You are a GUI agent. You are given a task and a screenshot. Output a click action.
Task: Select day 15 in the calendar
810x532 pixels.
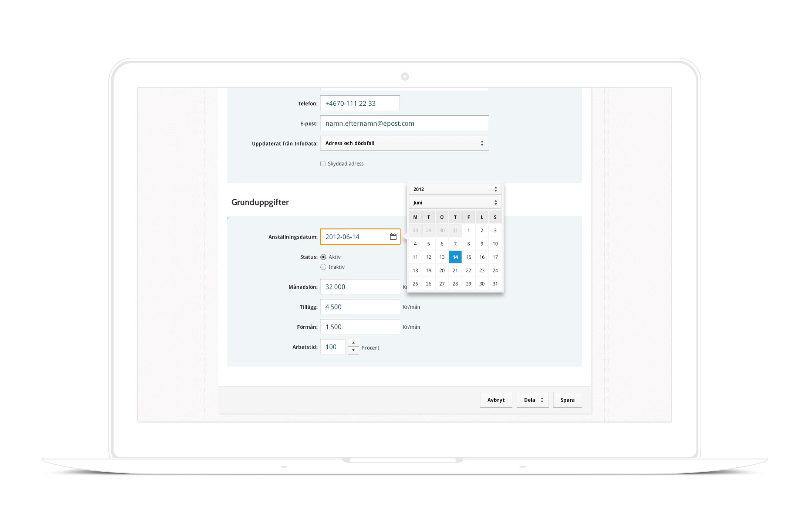(468, 257)
